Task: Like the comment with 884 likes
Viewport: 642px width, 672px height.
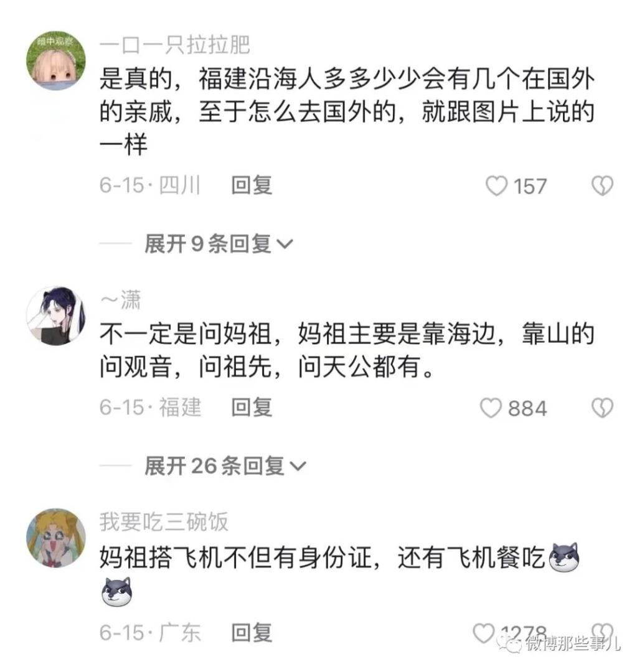Action: (491, 408)
